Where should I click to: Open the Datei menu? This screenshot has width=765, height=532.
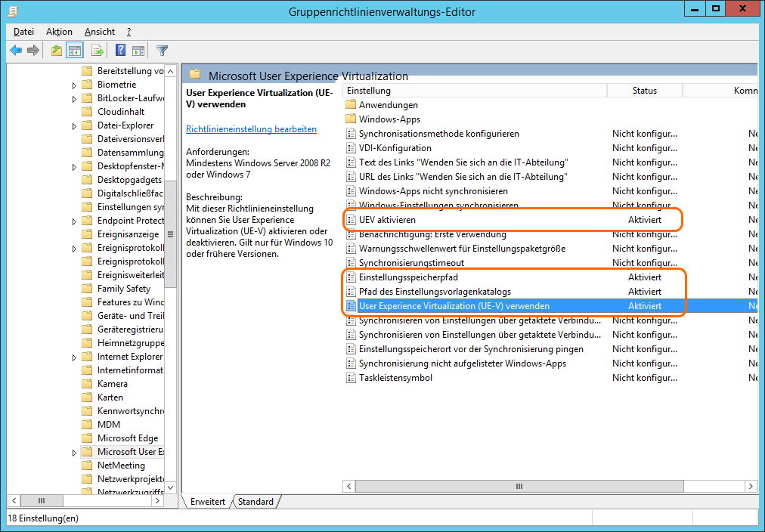pyautogui.click(x=23, y=32)
